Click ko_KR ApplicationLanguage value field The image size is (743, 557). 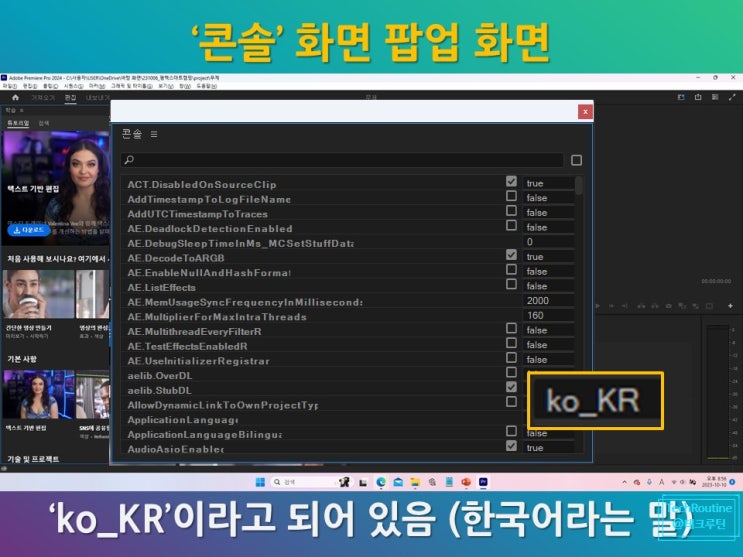tap(595, 401)
